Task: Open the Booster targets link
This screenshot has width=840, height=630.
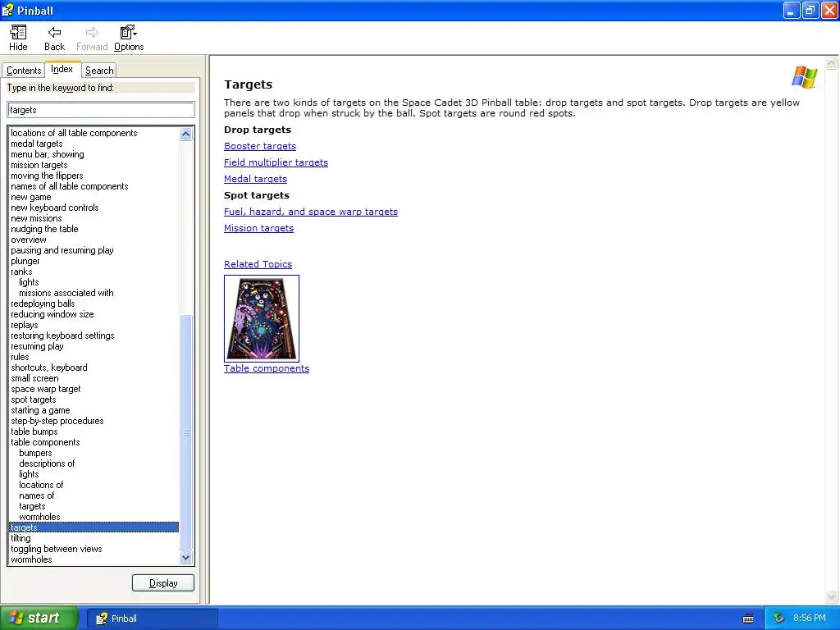Action: [260, 146]
